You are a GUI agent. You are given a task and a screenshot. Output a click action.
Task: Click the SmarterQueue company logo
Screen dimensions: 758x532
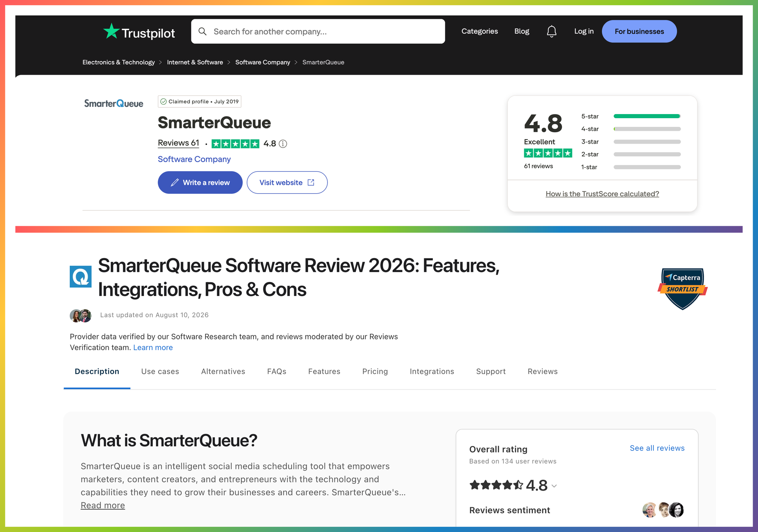[114, 103]
